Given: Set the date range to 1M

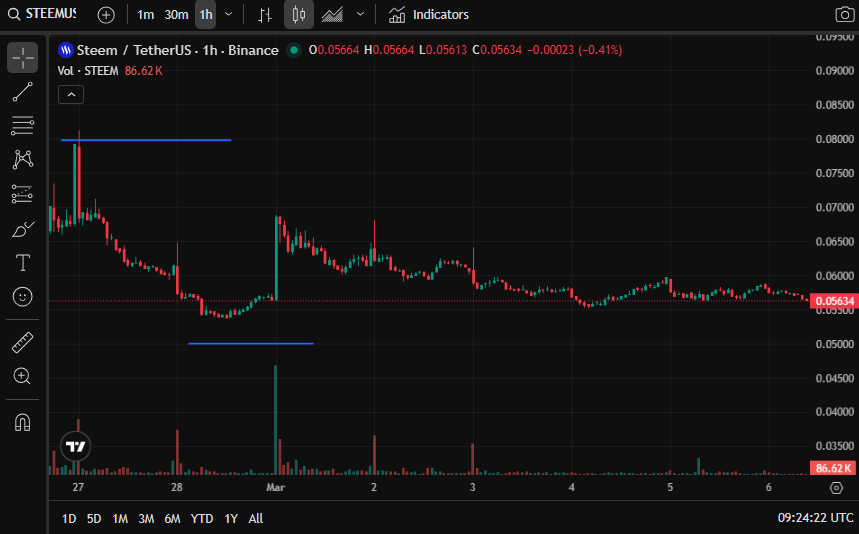Looking at the screenshot, I should click(120, 519).
